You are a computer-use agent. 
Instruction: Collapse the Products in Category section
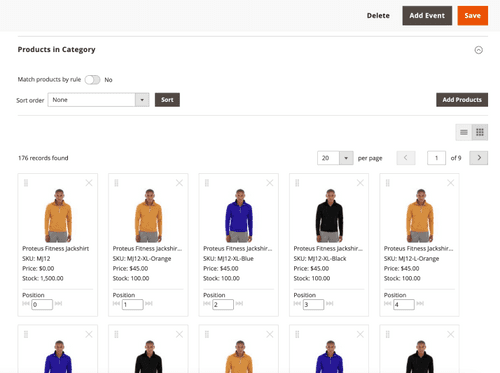click(x=479, y=50)
